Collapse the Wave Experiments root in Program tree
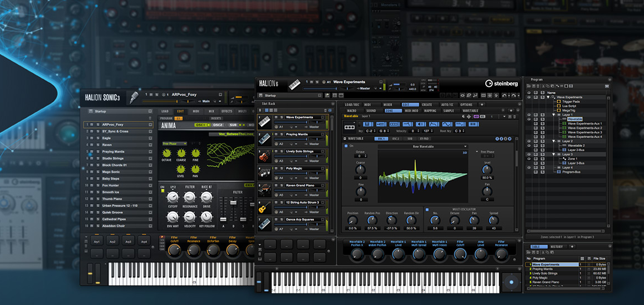Screen dimensions: 644x305 tap(548, 97)
